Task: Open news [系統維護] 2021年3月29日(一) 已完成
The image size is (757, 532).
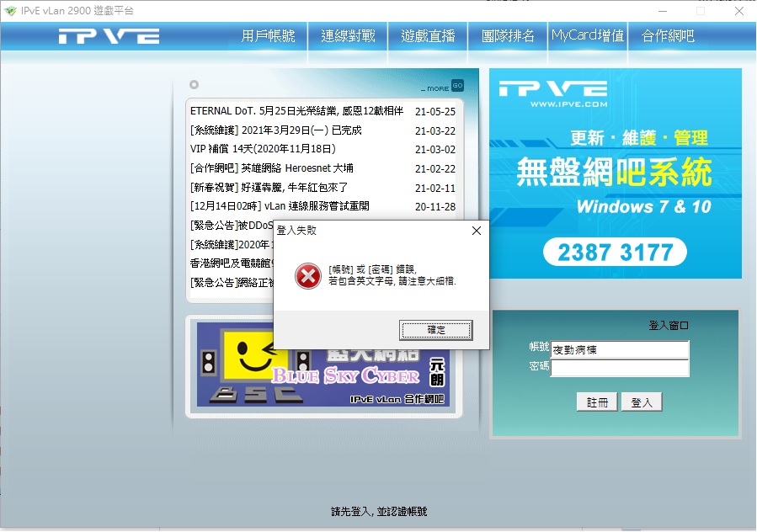Action: tap(275, 130)
